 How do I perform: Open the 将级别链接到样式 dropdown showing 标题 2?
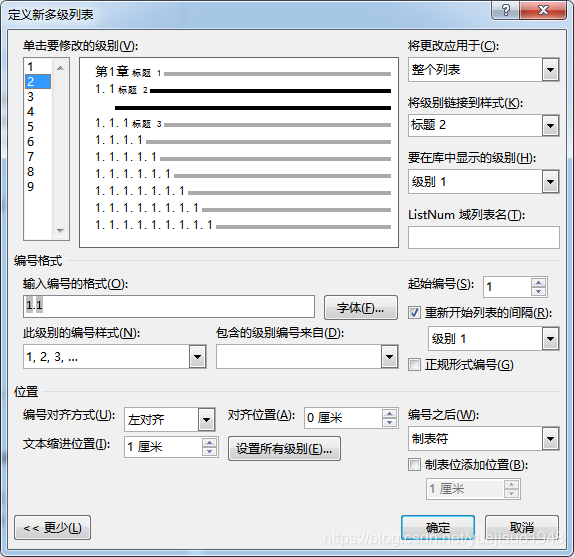pos(550,126)
